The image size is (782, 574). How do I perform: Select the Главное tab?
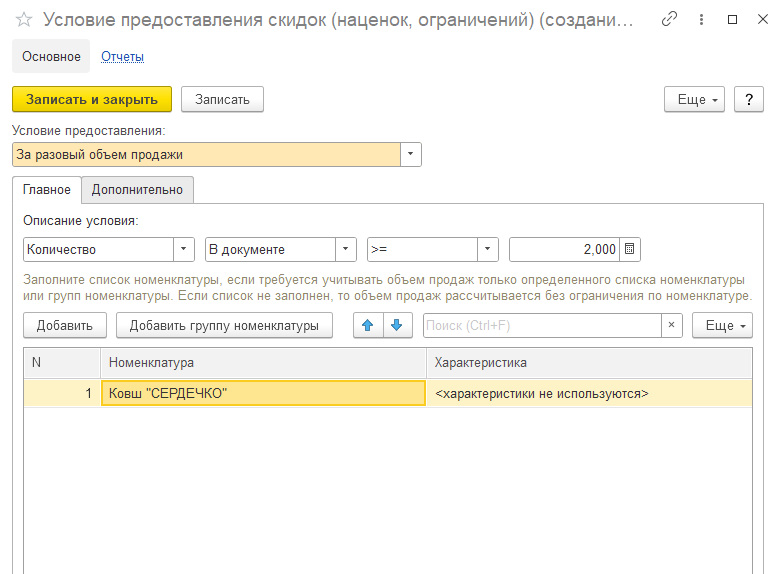[47, 190]
